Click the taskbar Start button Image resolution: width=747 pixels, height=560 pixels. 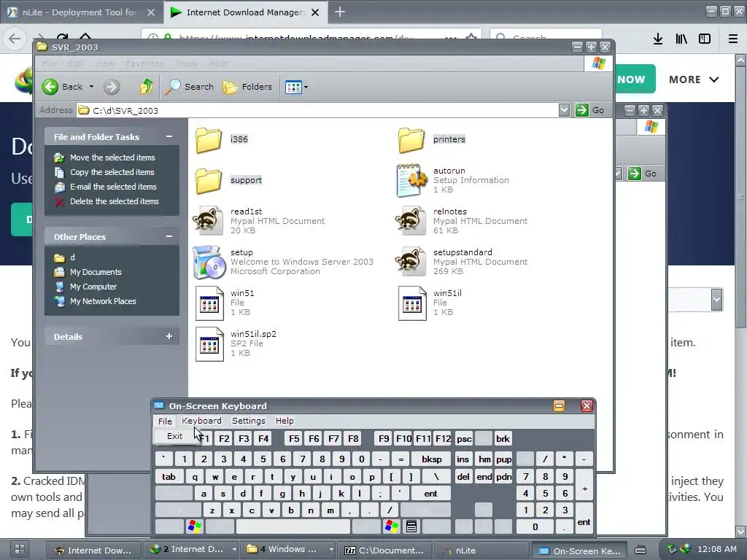pos(20,549)
